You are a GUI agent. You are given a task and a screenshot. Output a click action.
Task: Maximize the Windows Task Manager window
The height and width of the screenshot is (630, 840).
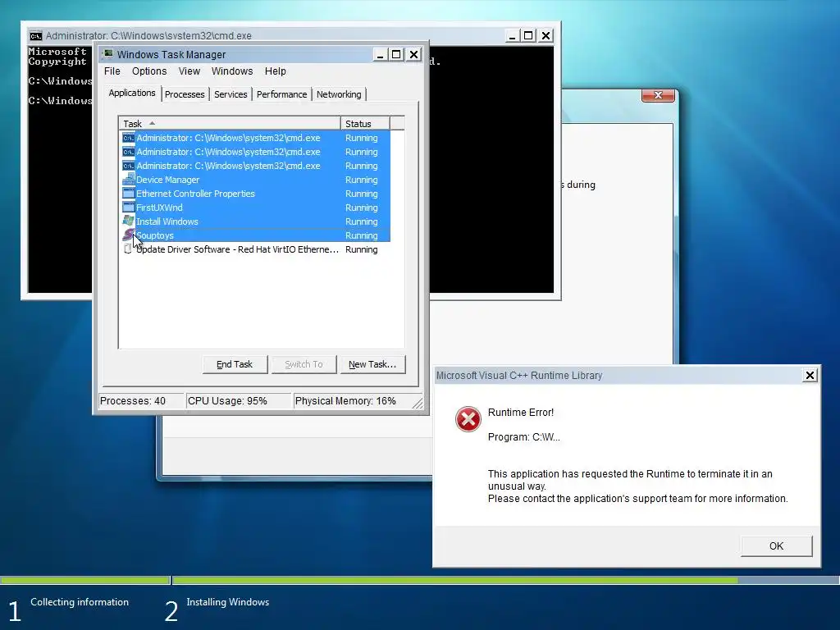(396, 54)
